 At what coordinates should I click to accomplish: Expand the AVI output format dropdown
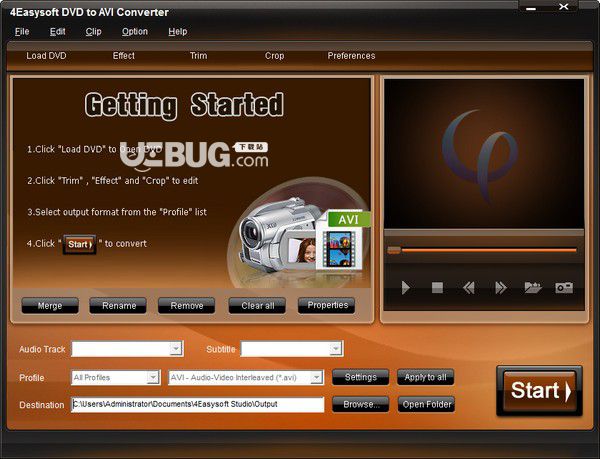point(316,378)
